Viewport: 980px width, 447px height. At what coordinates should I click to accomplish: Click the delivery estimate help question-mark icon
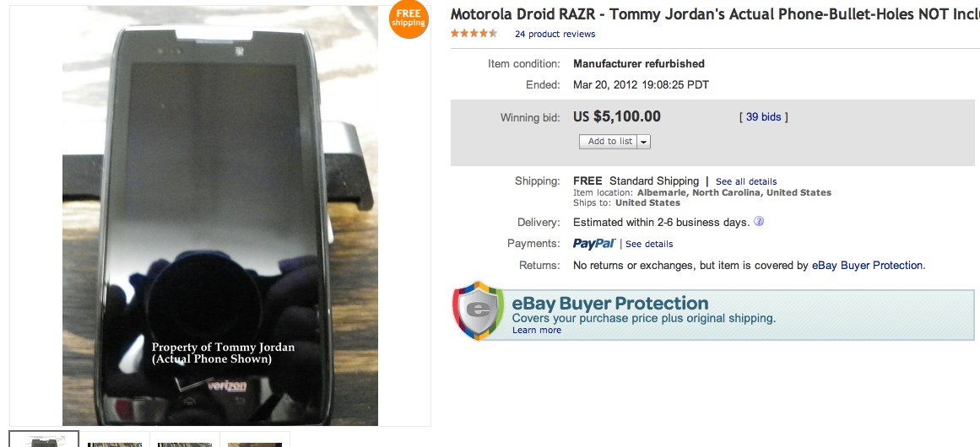(x=759, y=222)
